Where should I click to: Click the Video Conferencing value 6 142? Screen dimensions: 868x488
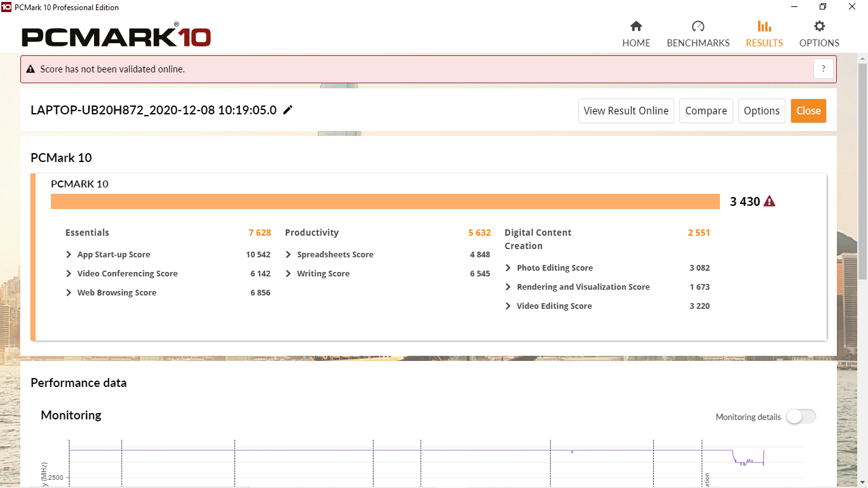pos(261,274)
